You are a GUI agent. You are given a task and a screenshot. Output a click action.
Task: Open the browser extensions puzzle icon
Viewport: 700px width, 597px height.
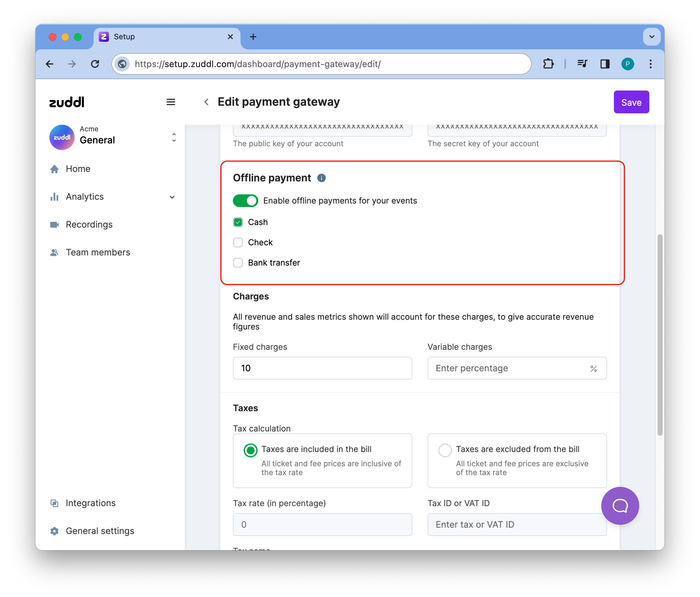[x=548, y=64]
